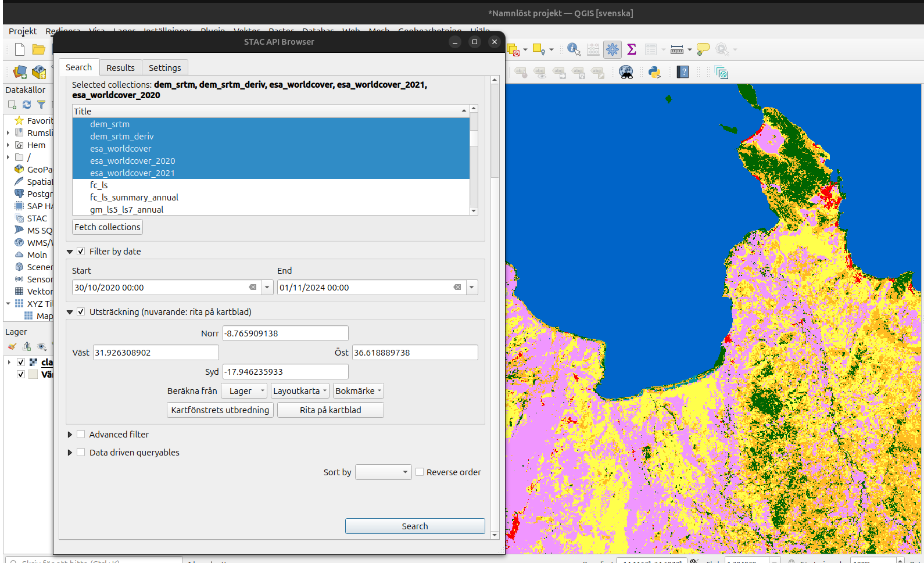Open the Sort by dropdown
Viewport: 924px width, 563px height.
384,472
